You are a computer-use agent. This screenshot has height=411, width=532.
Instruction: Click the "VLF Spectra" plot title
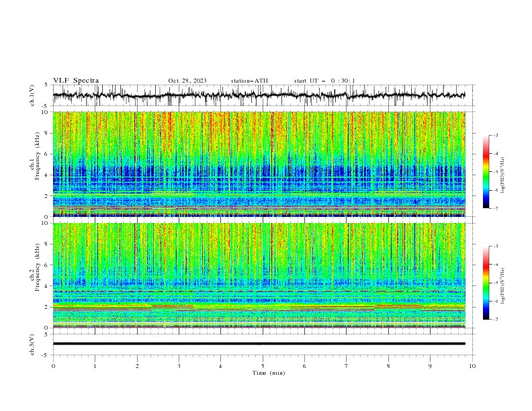click(x=76, y=81)
